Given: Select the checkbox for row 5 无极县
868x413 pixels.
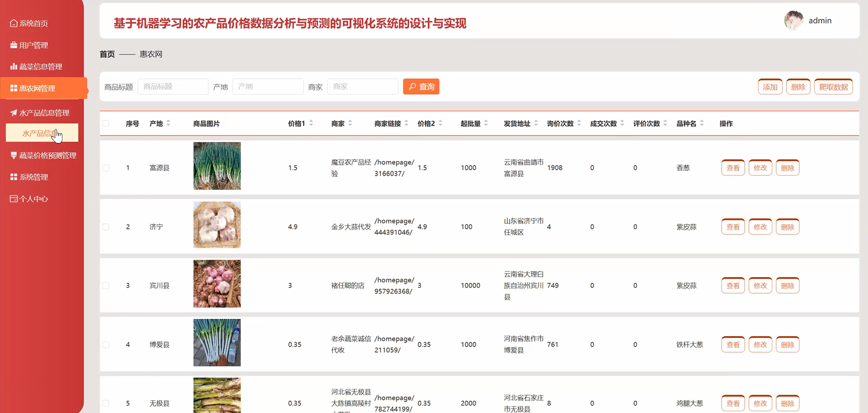Looking at the screenshot, I should pyautogui.click(x=105, y=403).
